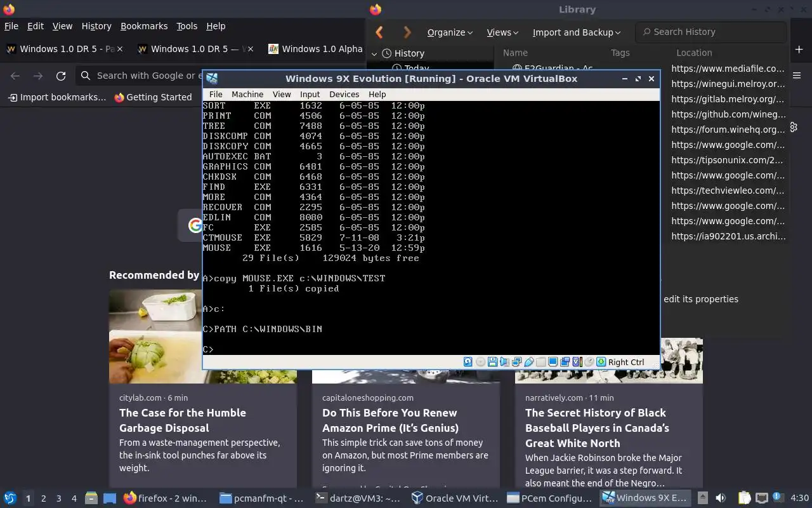
Task: Click the optical disc icon in VirtualBox status bar
Action: 480,362
